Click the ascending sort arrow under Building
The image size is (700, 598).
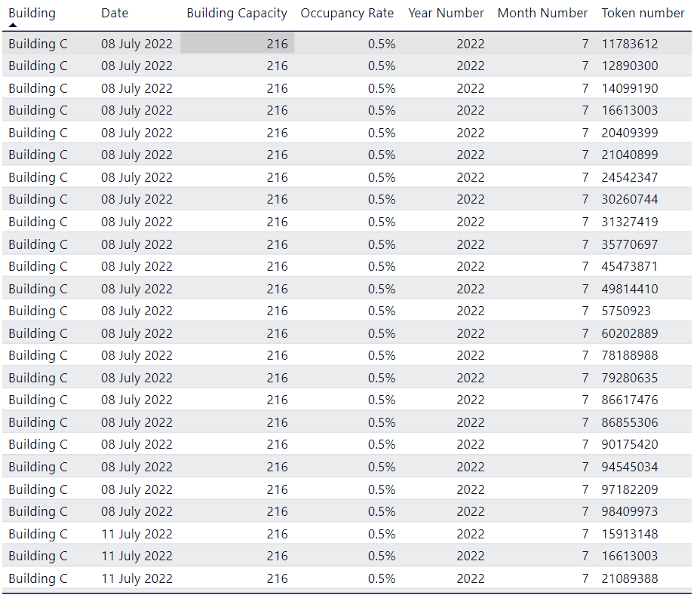[13, 25]
